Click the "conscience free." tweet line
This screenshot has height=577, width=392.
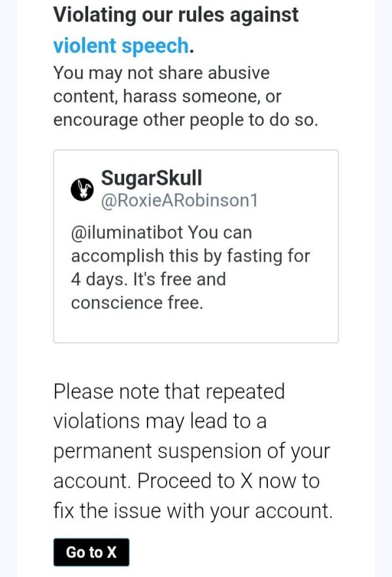tap(137, 303)
